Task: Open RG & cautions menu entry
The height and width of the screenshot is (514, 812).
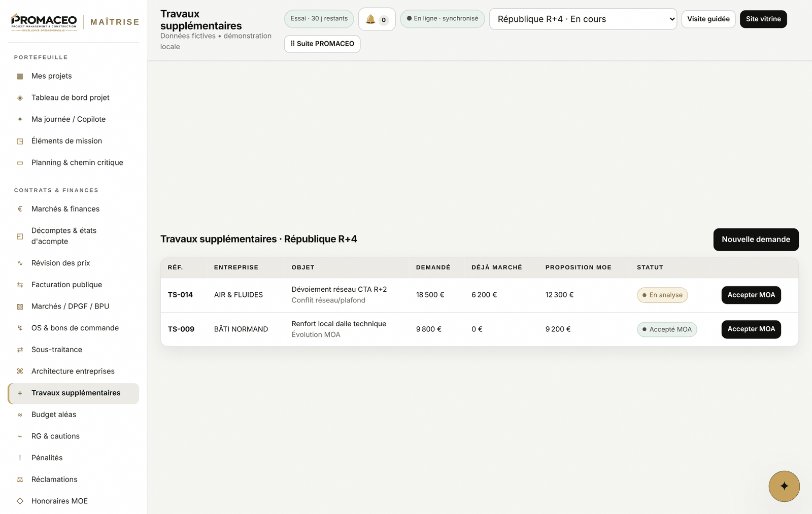Action: (x=73, y=436)
